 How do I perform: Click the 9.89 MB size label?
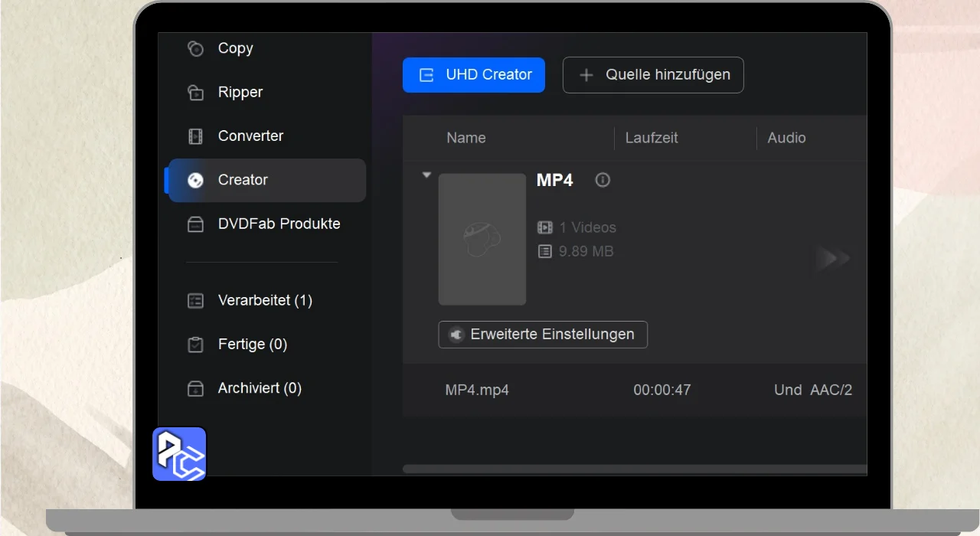(586, 251)
